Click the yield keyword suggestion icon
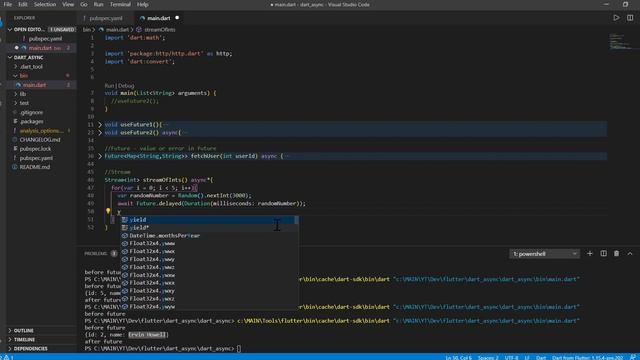 coord(125,220)
